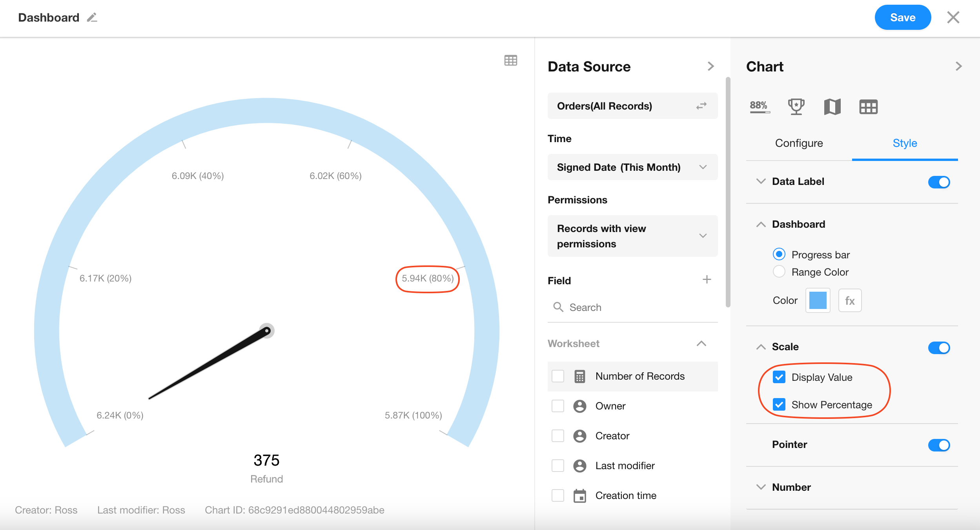980x530 pixels.
Task: Click the swap icon on Orders data source
Action: point(701,106)
